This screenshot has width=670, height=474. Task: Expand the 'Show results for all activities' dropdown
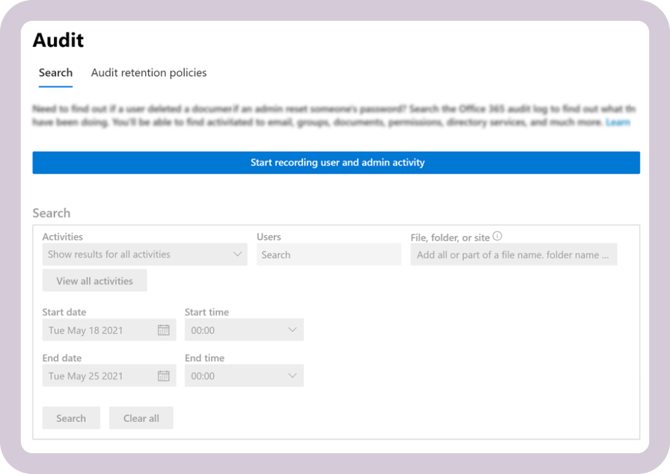pyautogui.click(x=144, y=255)
